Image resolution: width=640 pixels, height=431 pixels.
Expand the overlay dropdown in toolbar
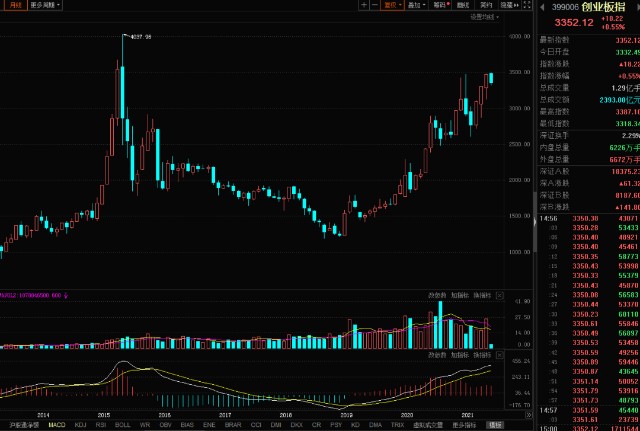coord(416,5)
